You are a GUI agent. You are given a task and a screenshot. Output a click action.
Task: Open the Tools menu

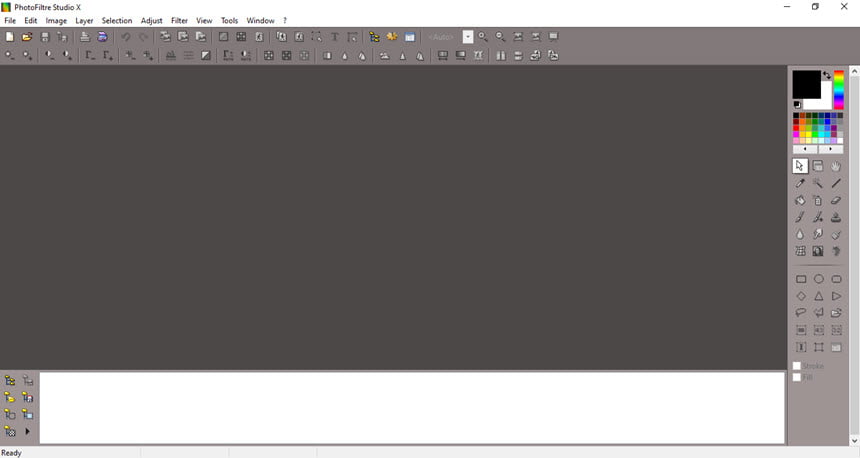[x=229, y=20]
